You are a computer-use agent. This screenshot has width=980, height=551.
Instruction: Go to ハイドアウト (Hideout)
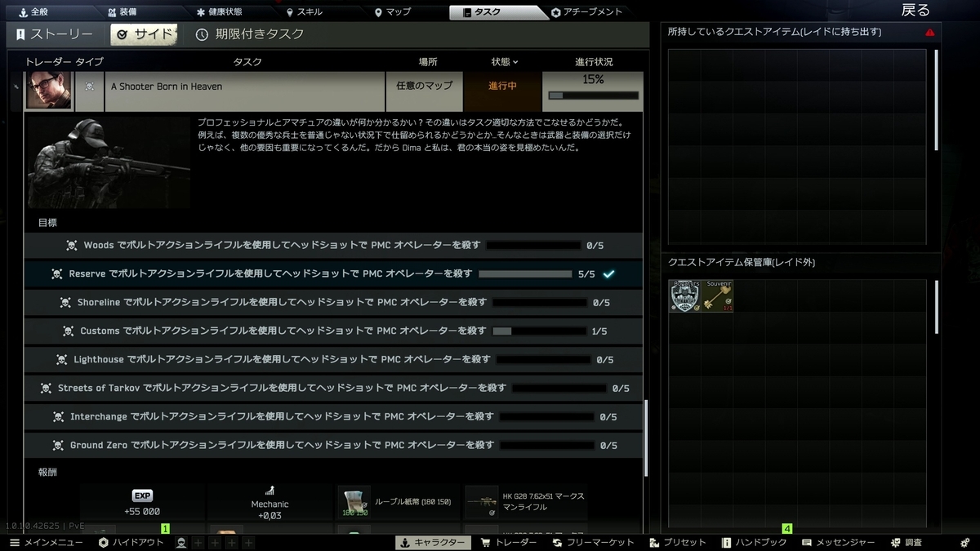pyautogui.click(x=131, y=543)
